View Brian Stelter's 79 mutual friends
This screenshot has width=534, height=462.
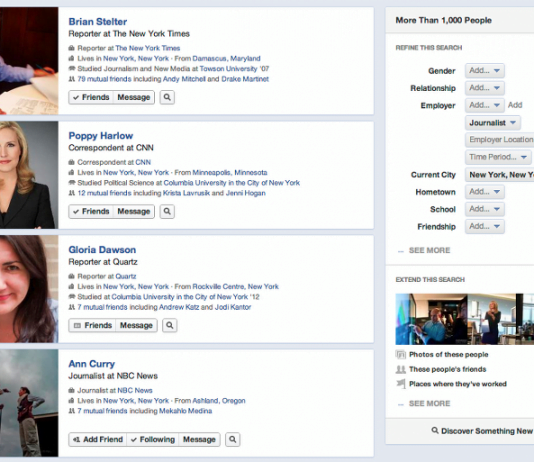pyautogui.click(x=104, y=79)
